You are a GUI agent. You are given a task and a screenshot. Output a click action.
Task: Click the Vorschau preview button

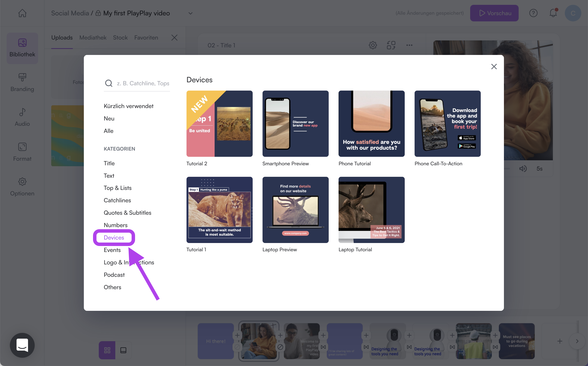tap(494, 13)
